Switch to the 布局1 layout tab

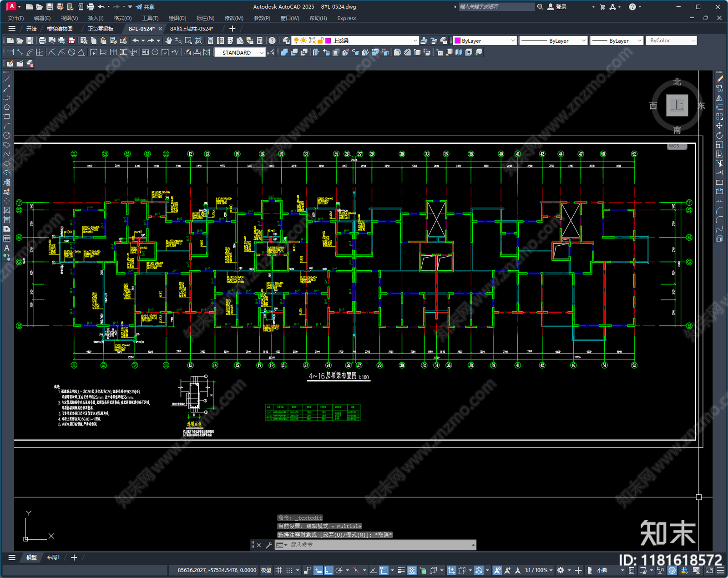coord(53,558)
